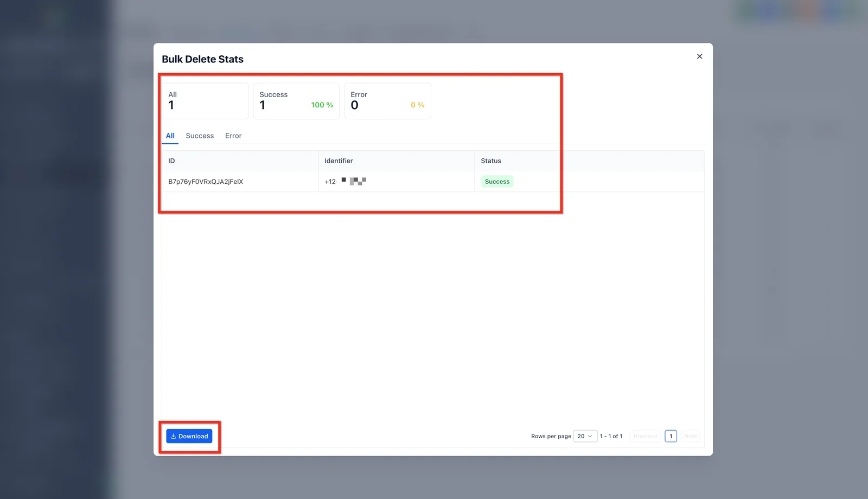Screen dimensions: 868x499
Task: Click the 0 % error percentage
Action: [418, 105]
